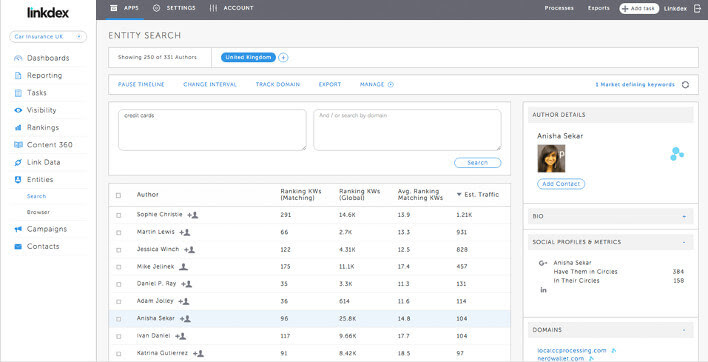Click the Entities badge icon
The width and height of the screenshot is (708, 362).
[18, 180]
